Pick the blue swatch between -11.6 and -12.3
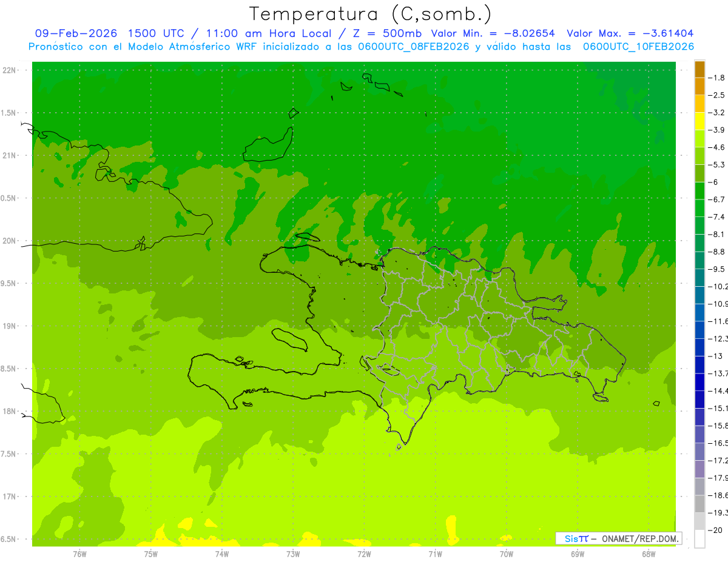 (x=699, y=330)
